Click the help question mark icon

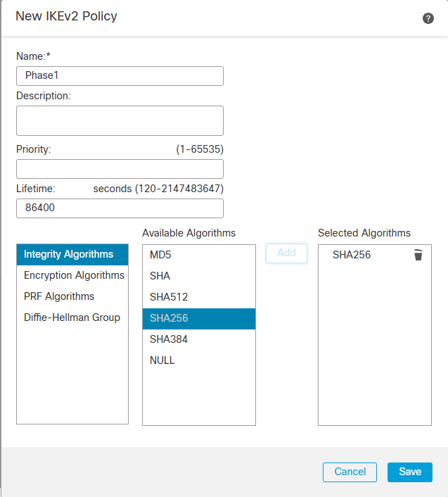tap(428, 18)
